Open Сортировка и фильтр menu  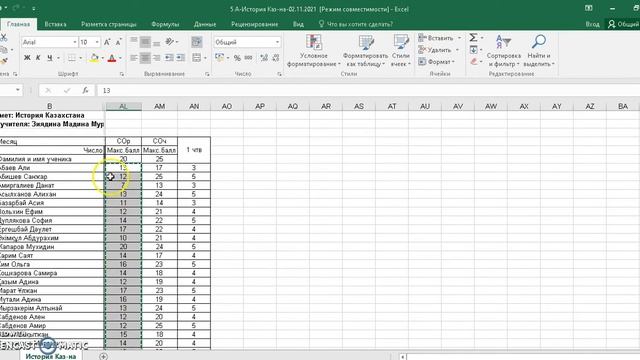504,51
